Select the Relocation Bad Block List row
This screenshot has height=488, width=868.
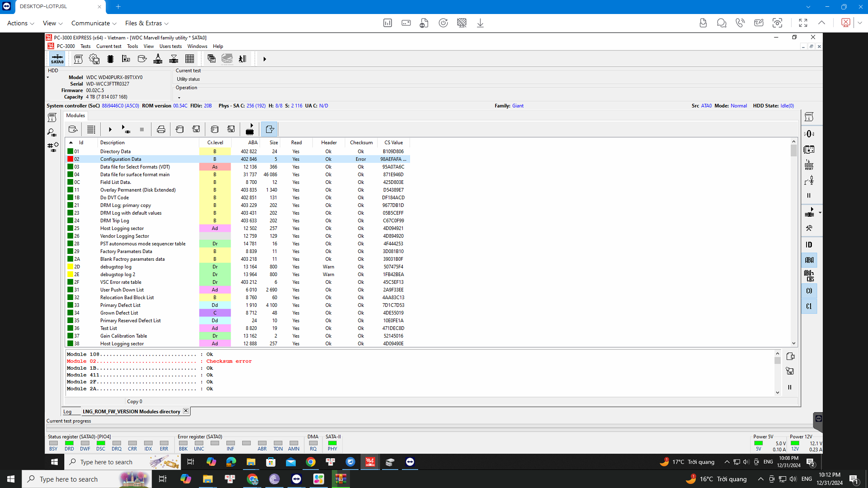tap(238, 297)
